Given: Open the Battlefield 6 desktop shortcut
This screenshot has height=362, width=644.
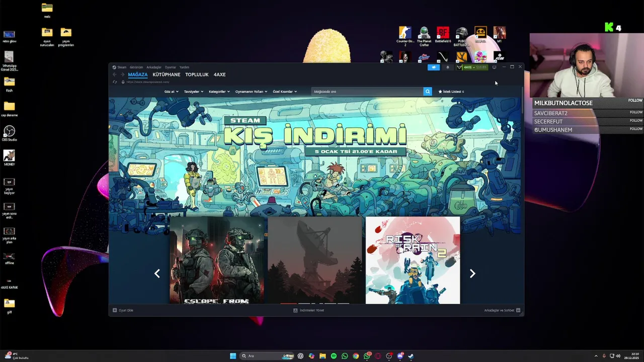Looking at the screenshot, I should (443, 35).
